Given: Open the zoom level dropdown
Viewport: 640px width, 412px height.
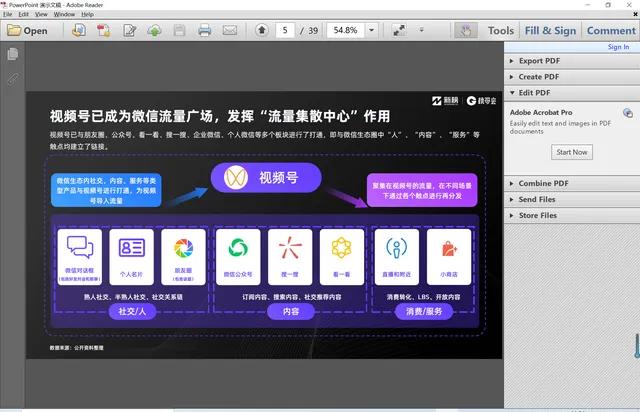Looking at the screenshot, I should click(x=371, y=30).
